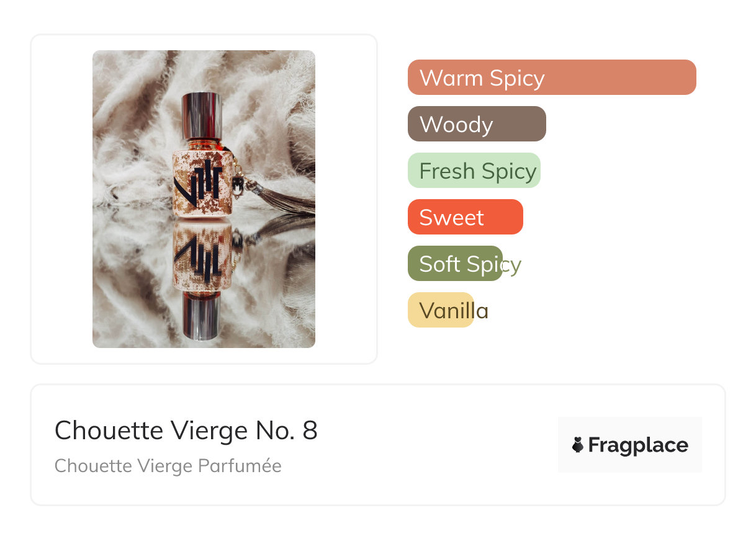Open the Chouette Vierge Parfumée brand link
The width and height of the screenshot is (756, 536).
click(168, 466)
